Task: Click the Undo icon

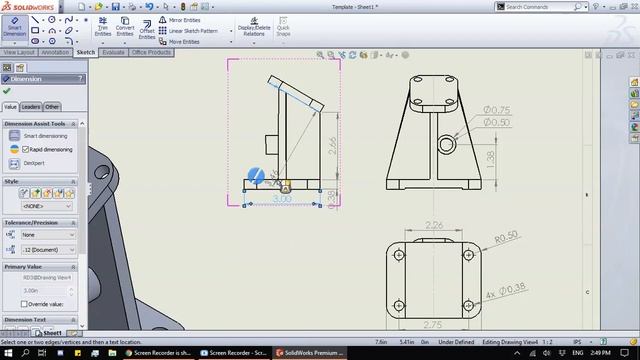Action: [149, 7]
